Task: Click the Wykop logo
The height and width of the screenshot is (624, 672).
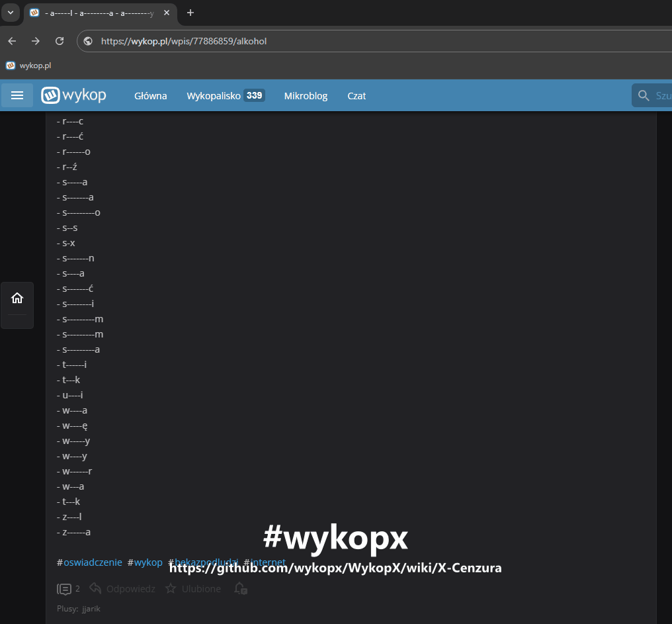Action: point(73,95)
